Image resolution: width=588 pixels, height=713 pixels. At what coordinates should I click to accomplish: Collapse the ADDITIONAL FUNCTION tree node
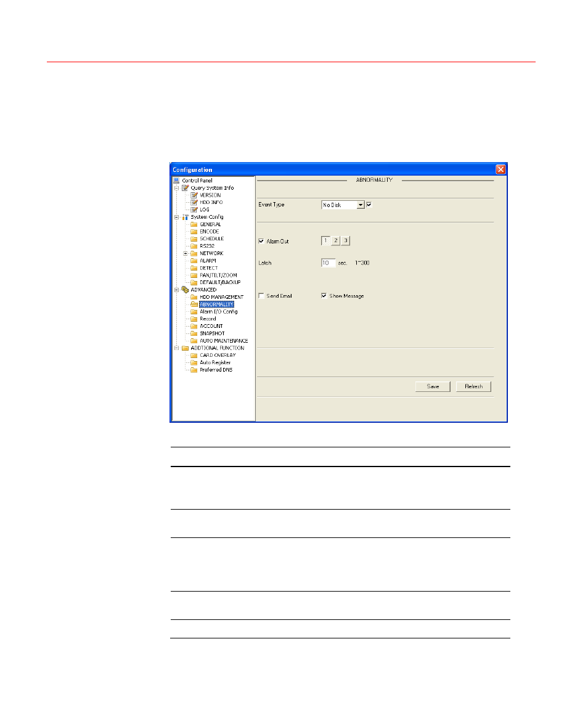(x=176, y=348)
